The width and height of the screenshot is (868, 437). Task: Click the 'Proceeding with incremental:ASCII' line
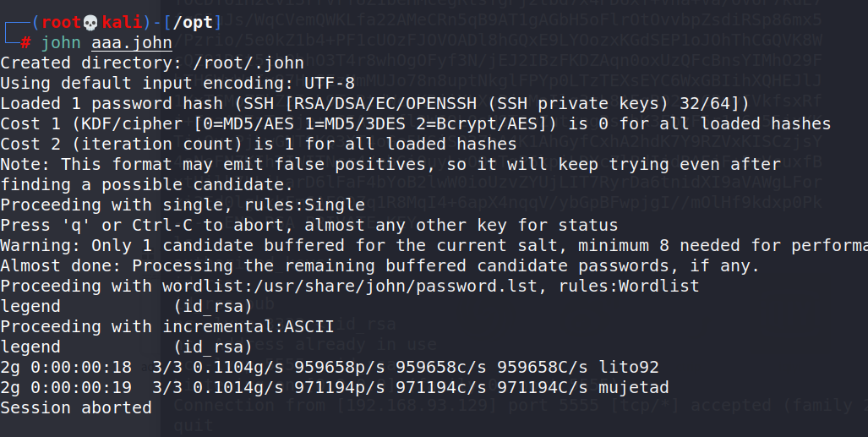point(167,326)
